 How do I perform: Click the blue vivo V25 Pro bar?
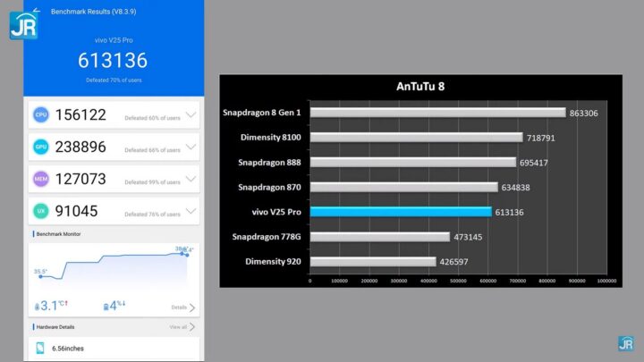pos(401,212)
